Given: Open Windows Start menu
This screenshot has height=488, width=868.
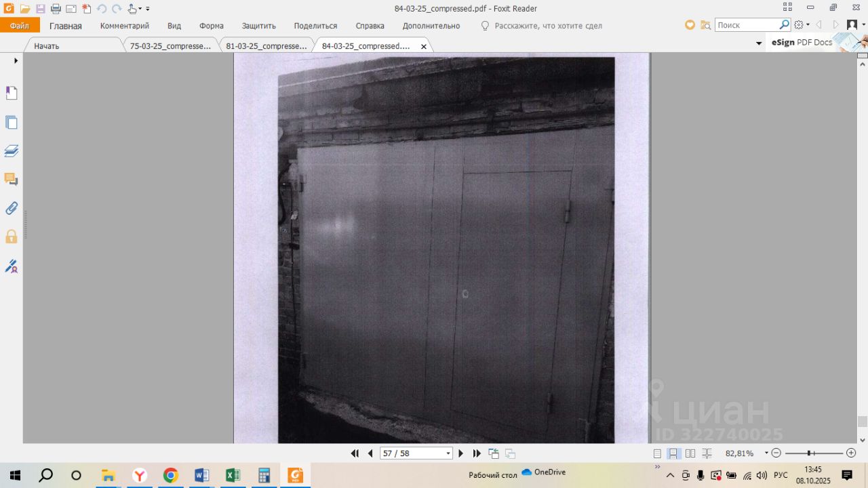Looking at the screenshot, I should [15, 475].
